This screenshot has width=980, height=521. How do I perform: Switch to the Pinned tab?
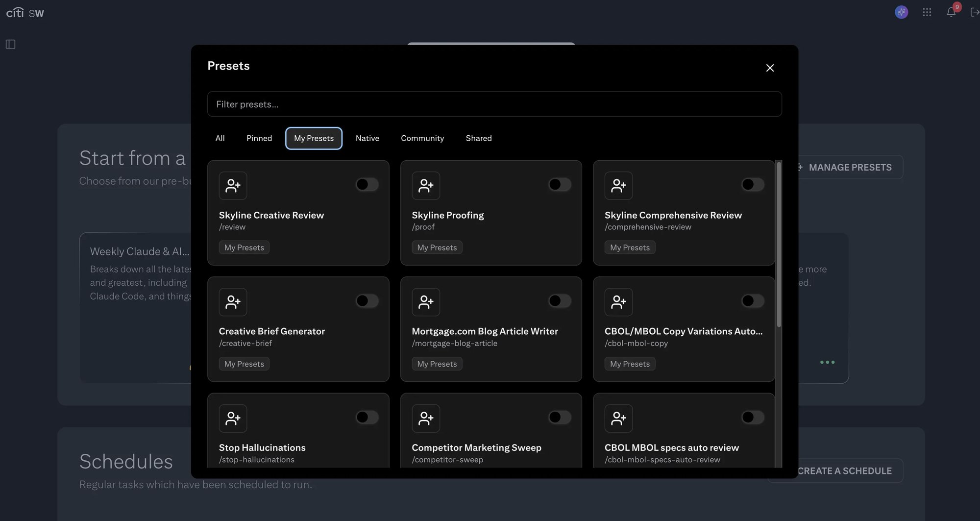(259, 138)
